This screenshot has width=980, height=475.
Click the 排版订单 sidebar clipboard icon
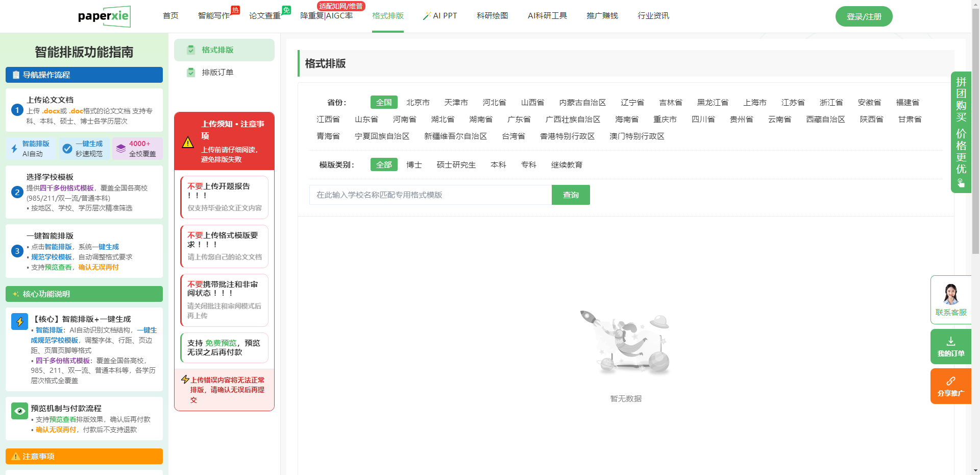(x=191, y=73)
